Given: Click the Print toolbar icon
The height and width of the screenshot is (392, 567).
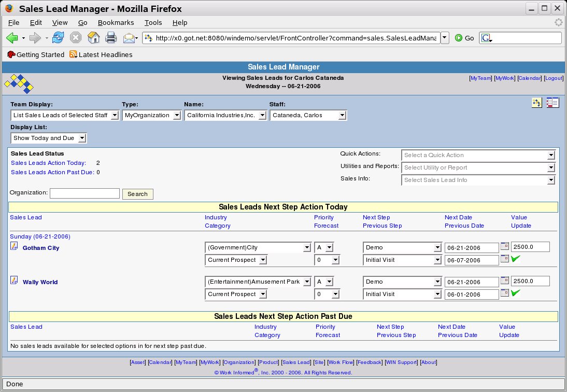Looking at the screenshot, I should [x=110, y=37].
